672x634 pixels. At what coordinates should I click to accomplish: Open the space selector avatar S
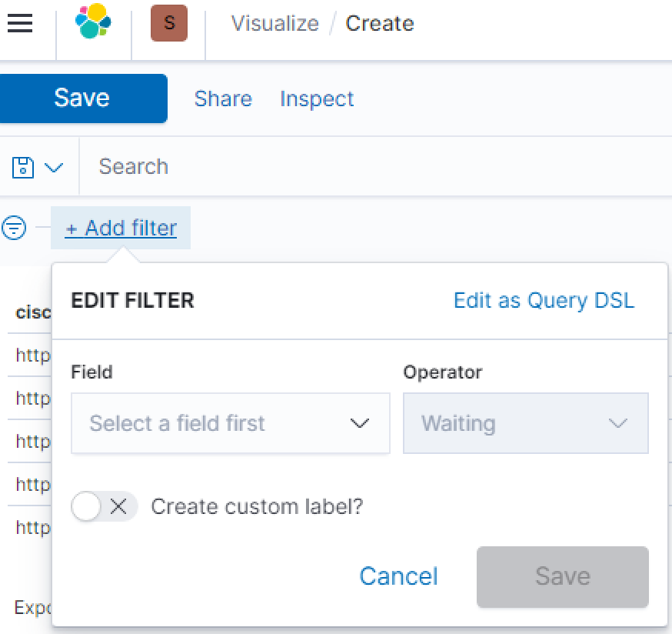(x=169, y=23)
